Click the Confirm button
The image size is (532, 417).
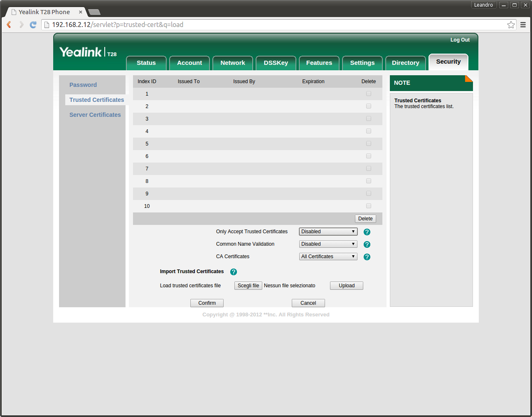(207, 303)
